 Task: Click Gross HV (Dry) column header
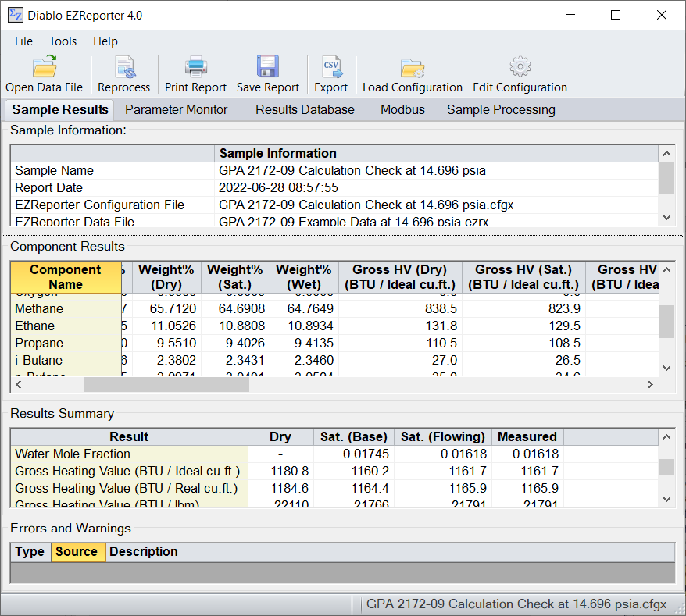[x=400, y=277]
